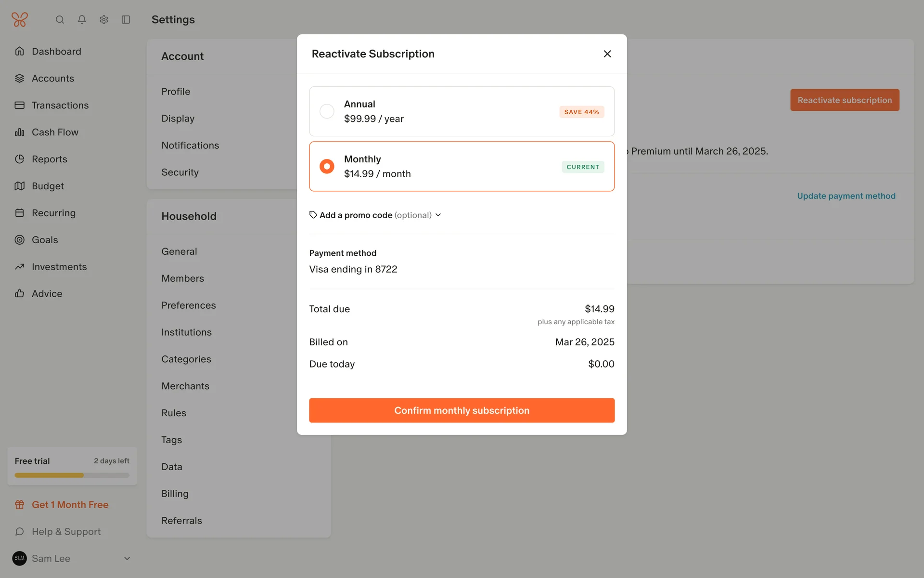Toggle the sidebar panel icon
Viewport: 924px width, 578px height.
pos(126,20)
